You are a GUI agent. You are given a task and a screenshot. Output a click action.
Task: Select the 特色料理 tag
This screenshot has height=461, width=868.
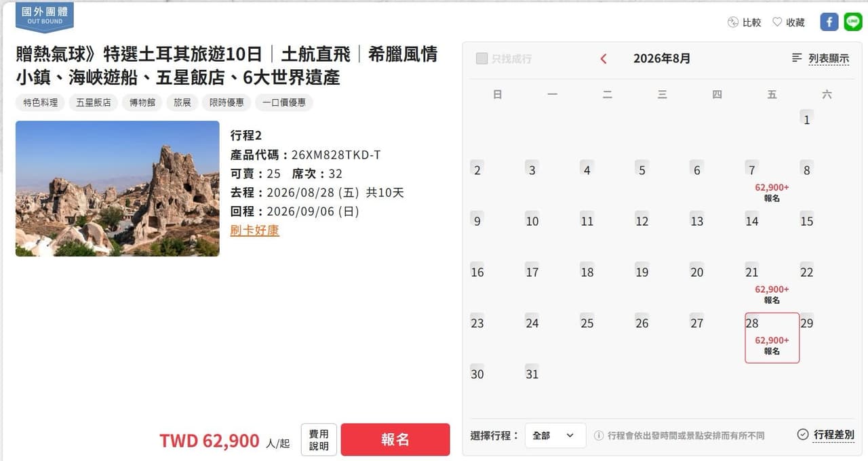pyautogui.click(x=41, y=103)
